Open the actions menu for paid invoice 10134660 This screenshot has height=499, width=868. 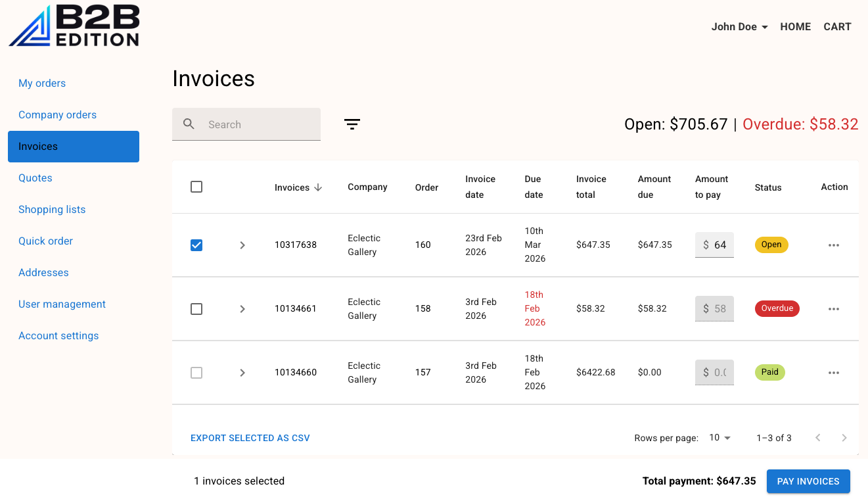(834, 372)
